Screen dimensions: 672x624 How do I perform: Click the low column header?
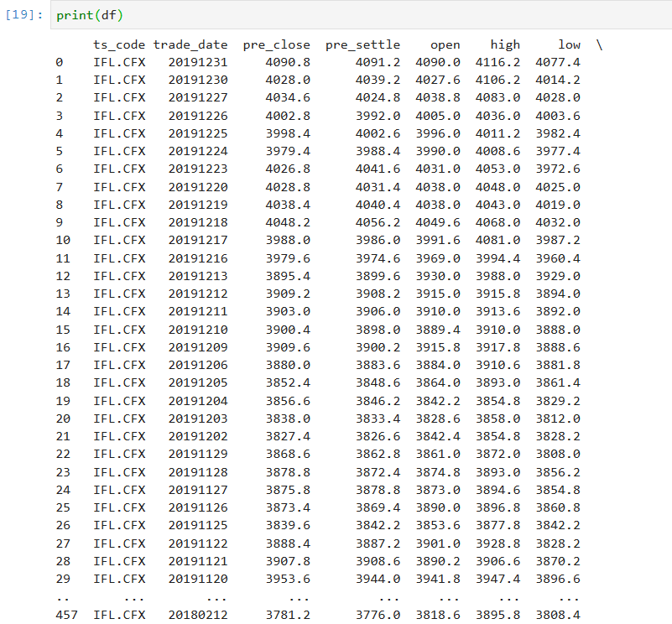pos(569,44)
